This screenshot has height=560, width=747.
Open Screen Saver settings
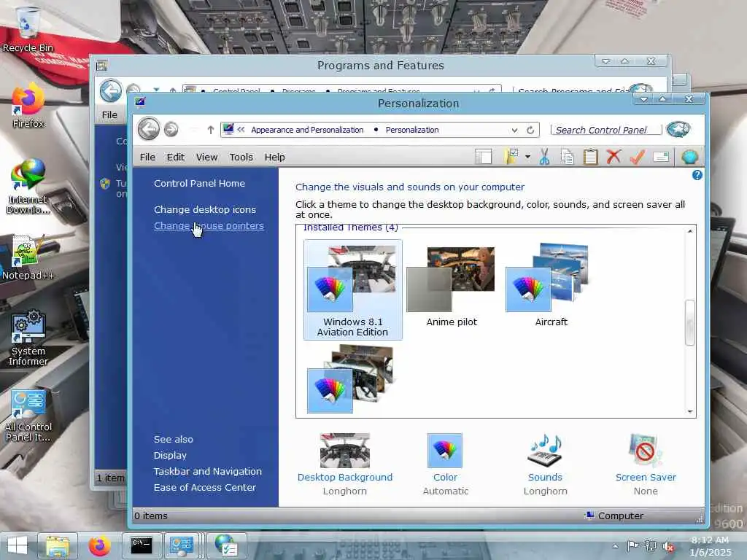pyautogui.click(x=646, y=464)
